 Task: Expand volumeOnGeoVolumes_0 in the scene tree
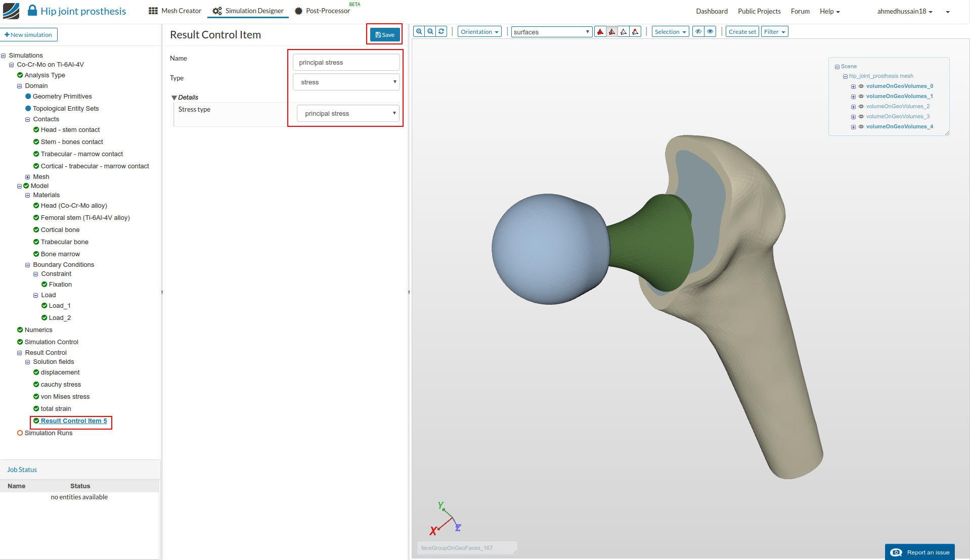[853, 86]
